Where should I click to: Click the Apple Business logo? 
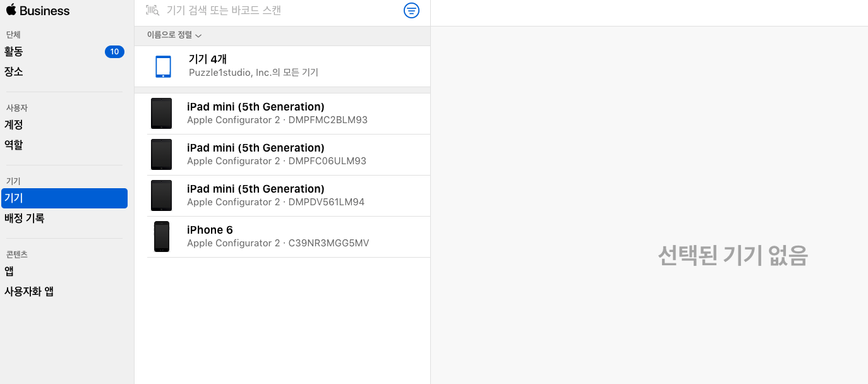click(37, 11)
